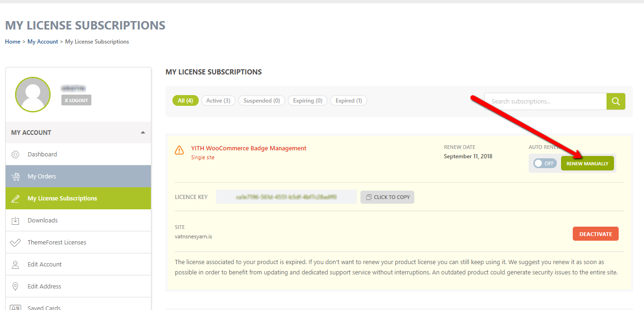Viewport: 644px width, 310px height.
Task: Click the renew date September 11, 2018
Action: (468, 156)
